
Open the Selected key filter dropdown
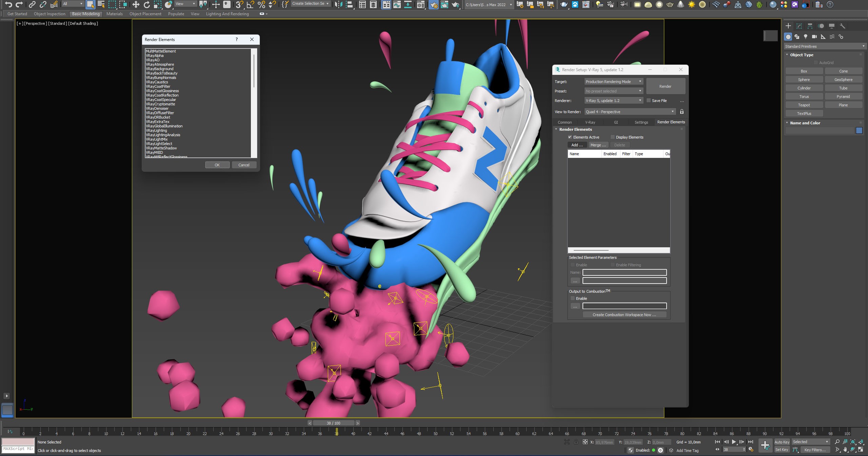pyautogui.click(x=810, y=442)
